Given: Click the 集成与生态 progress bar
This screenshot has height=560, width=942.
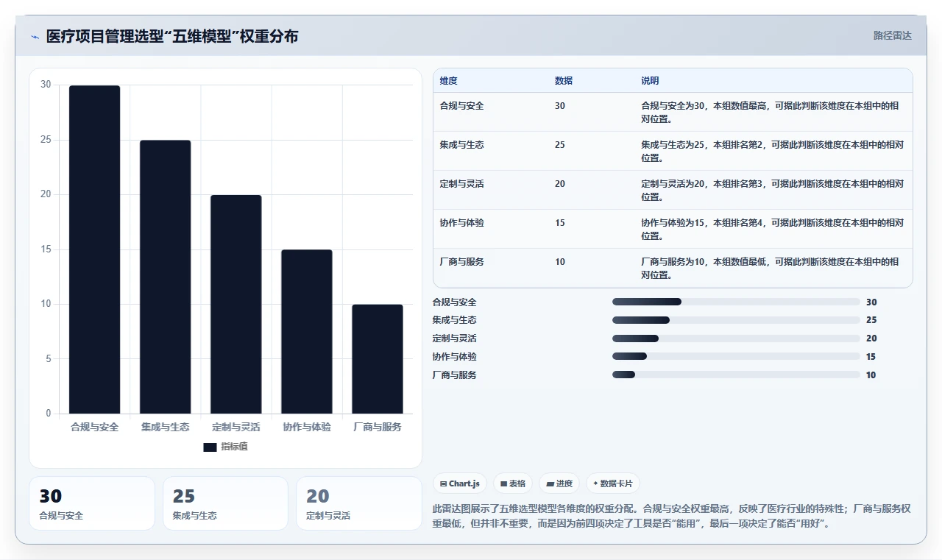Looking at the screenshot, I should [x=736, y=320].
